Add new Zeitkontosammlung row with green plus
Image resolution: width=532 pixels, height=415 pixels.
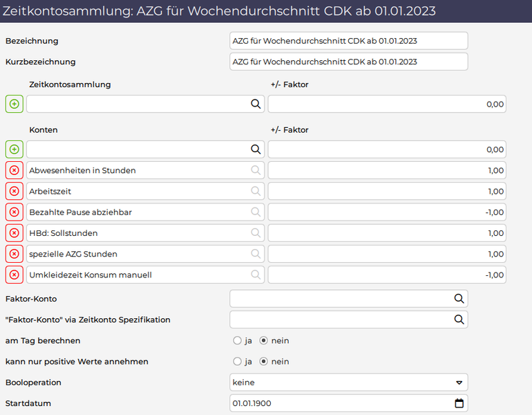click(x=15, y=104)
